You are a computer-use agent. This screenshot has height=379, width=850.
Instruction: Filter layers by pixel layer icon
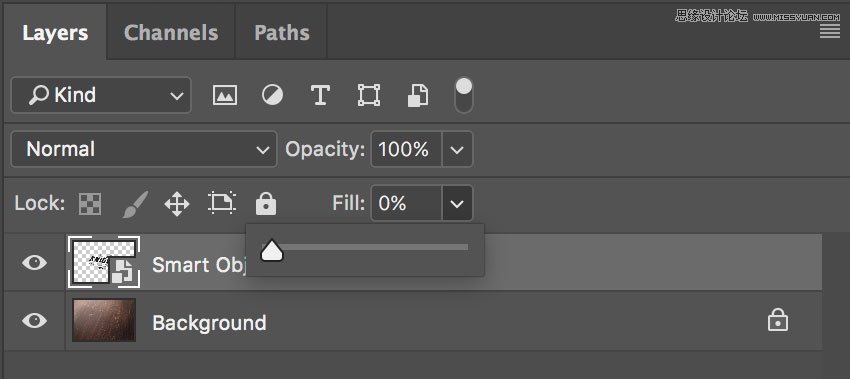point(224,95)
